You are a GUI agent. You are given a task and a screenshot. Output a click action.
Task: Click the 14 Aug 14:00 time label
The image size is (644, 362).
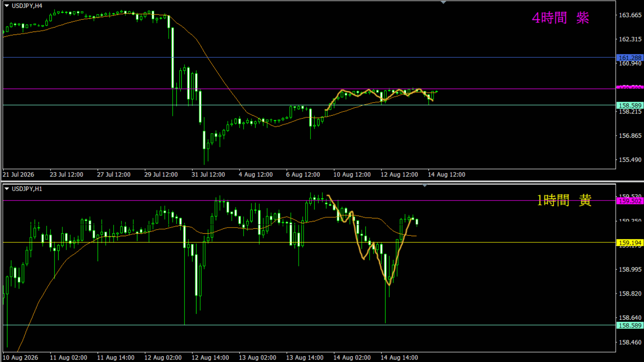click(x=399, y=357)
